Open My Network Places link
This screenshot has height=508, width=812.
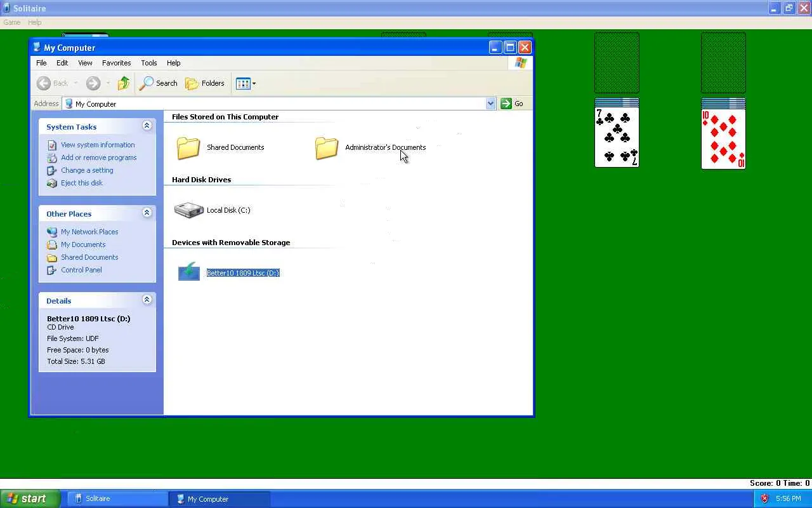pyautogui.click(x=89, y=232)
